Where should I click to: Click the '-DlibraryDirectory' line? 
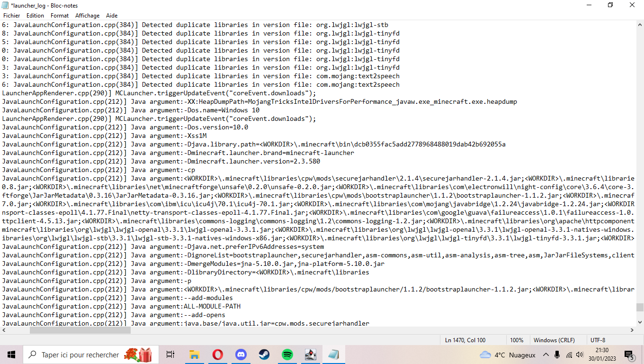pyautogui.click(x=186, y=272)
